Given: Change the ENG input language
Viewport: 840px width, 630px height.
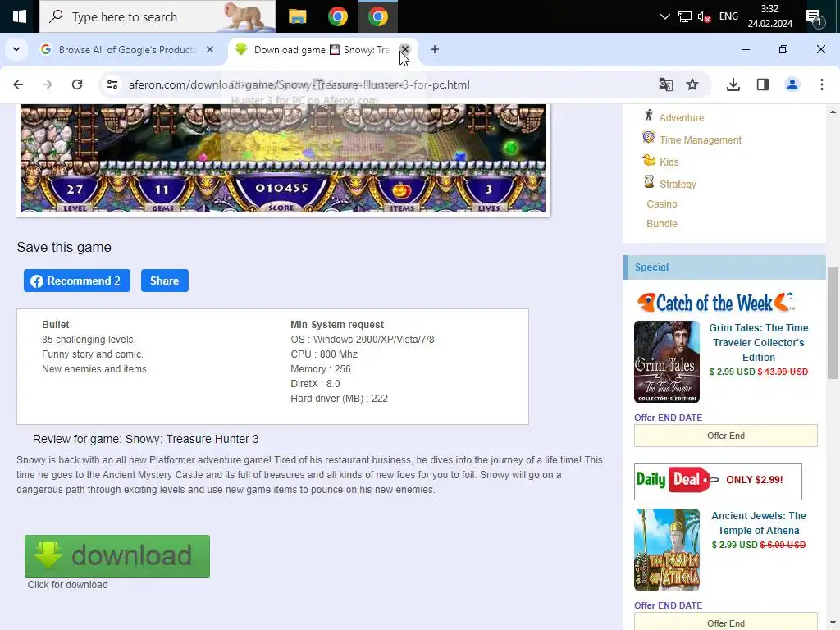Looking at the screenshot, I should click(728, 16).
